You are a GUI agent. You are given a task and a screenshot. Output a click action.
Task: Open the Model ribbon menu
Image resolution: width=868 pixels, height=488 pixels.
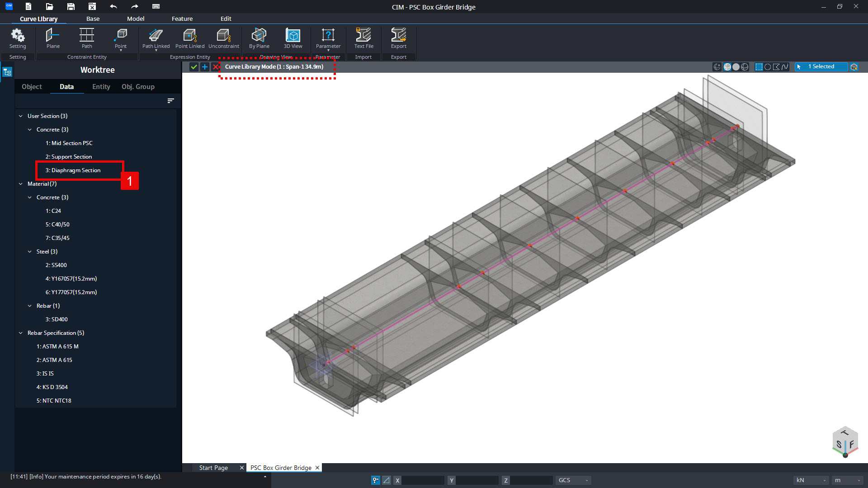(136, 19)
